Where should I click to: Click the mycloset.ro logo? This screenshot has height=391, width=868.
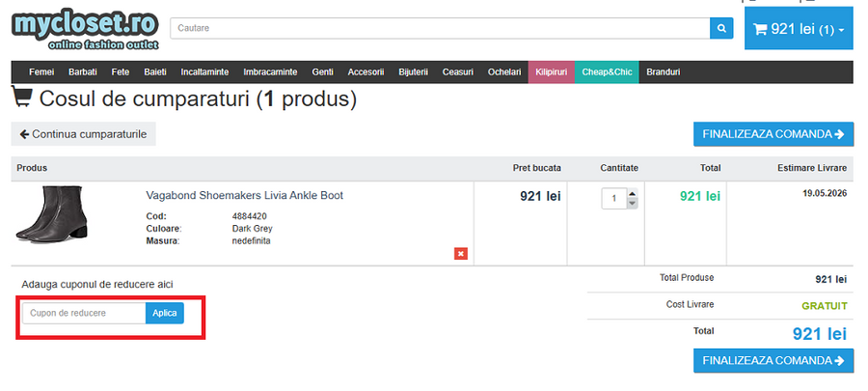click(x=85, y=30)
